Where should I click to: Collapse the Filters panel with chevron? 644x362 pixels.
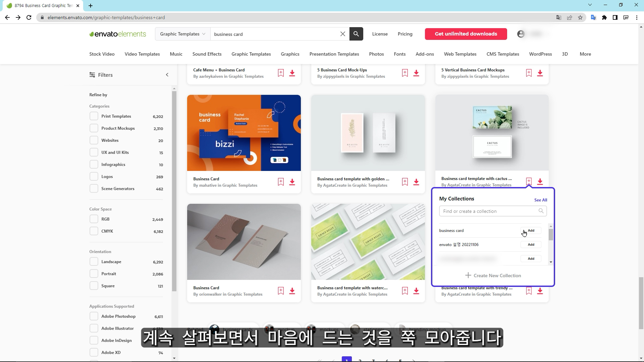(167, 75)
